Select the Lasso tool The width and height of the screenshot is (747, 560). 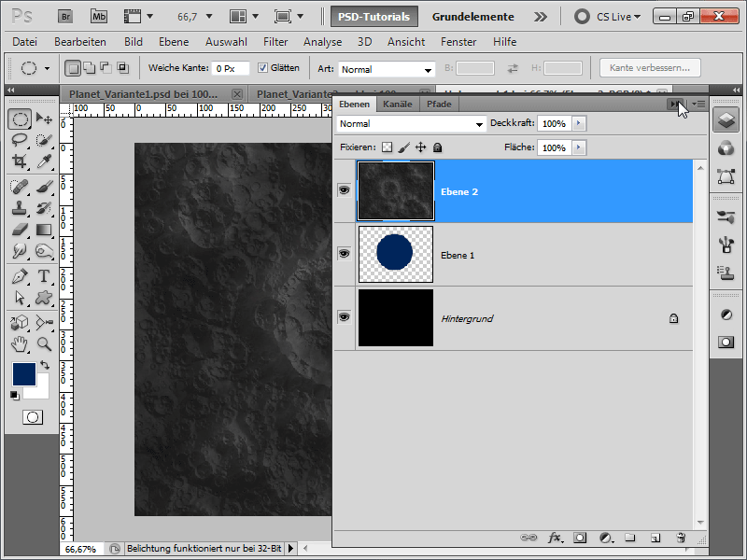coord(20,140)
